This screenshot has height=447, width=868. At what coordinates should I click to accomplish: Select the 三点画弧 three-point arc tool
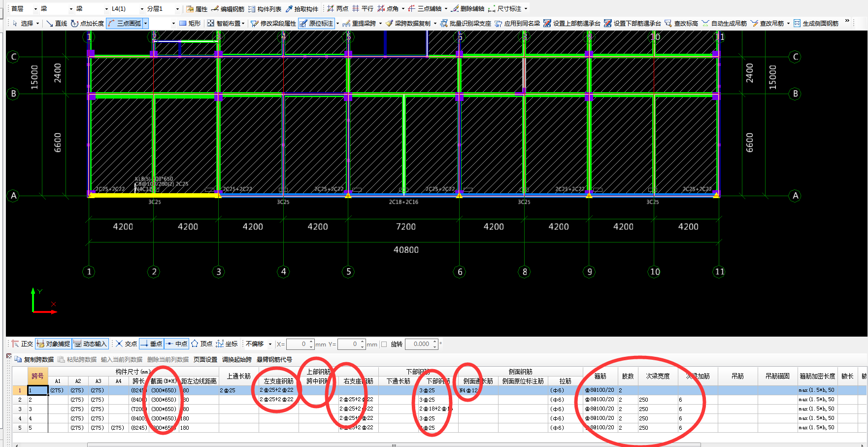[x=124, y=23]
